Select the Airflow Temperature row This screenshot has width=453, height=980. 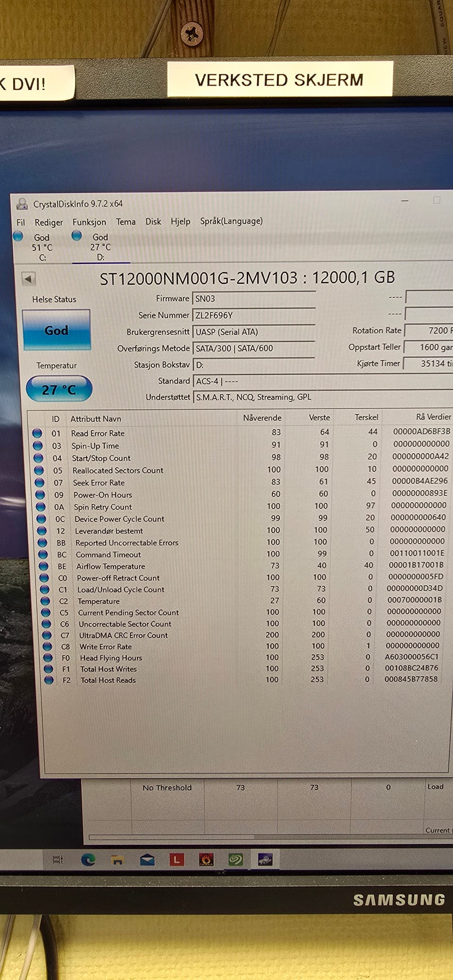(x=243, y=566)
